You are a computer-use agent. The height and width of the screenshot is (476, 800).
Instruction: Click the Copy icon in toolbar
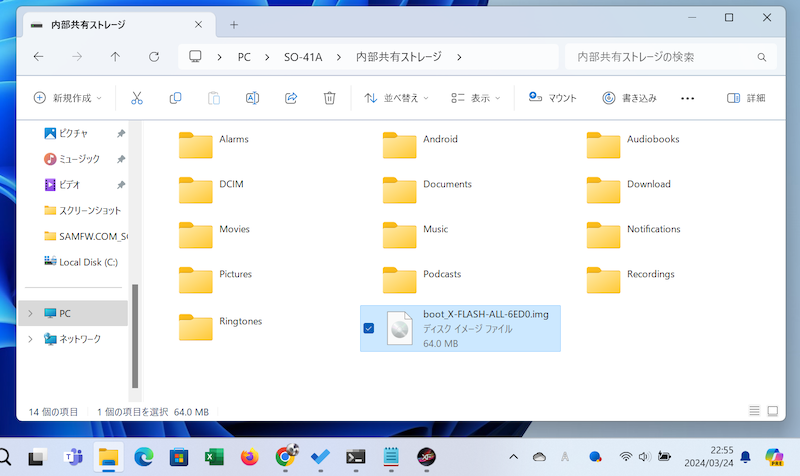175,98
